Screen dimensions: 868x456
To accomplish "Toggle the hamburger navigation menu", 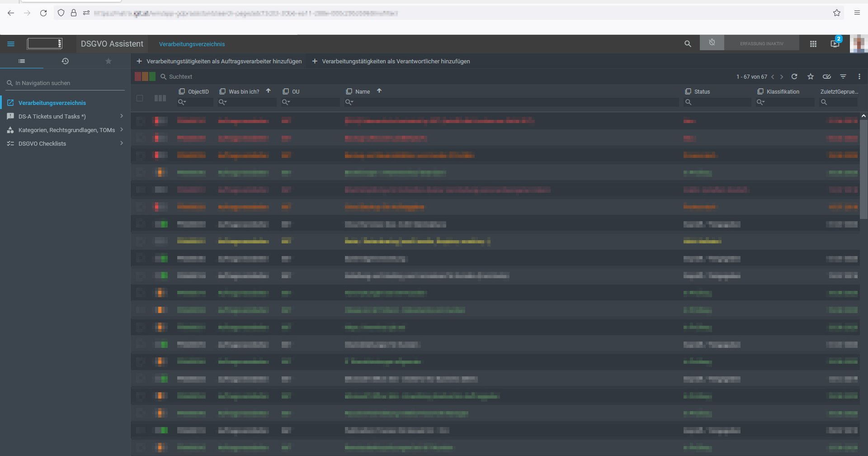I will pos(11,44).
